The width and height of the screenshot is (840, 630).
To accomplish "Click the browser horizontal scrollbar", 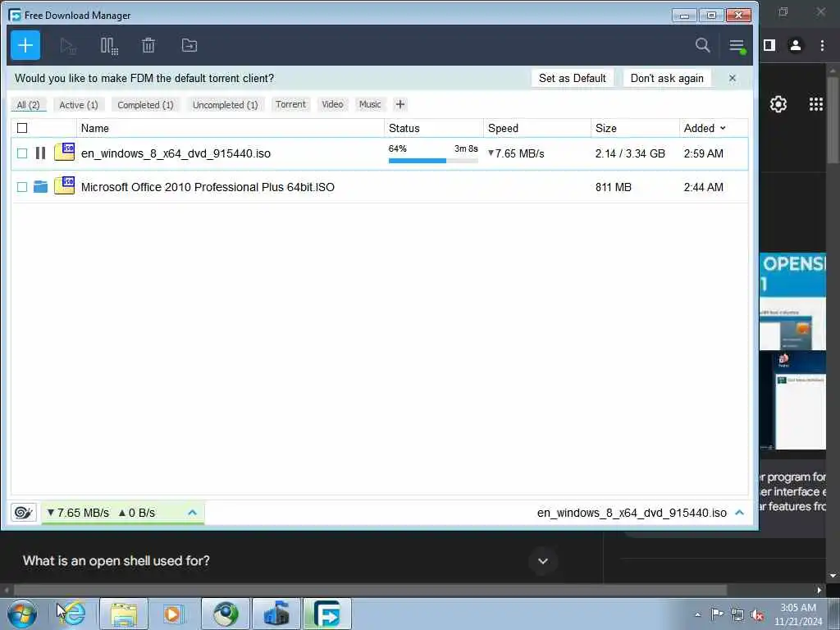I will (x=370, y=590).
